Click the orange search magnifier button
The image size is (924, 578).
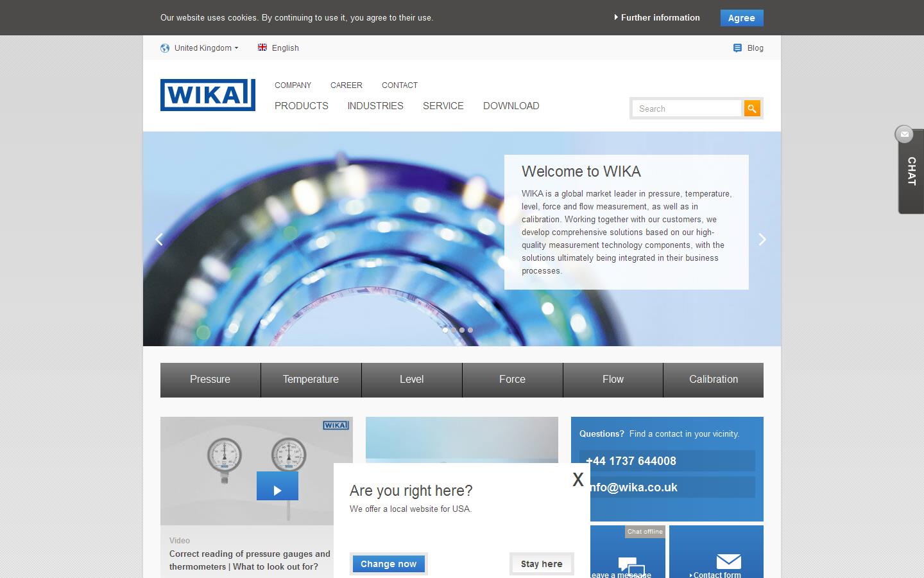click(x=751, y=109)
